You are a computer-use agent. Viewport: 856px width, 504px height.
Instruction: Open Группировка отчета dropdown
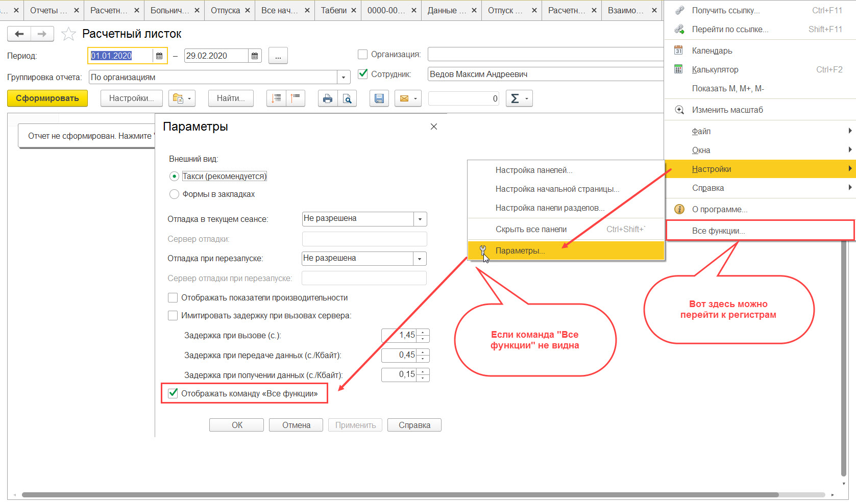pyautogui.click(x=344, y=77)
